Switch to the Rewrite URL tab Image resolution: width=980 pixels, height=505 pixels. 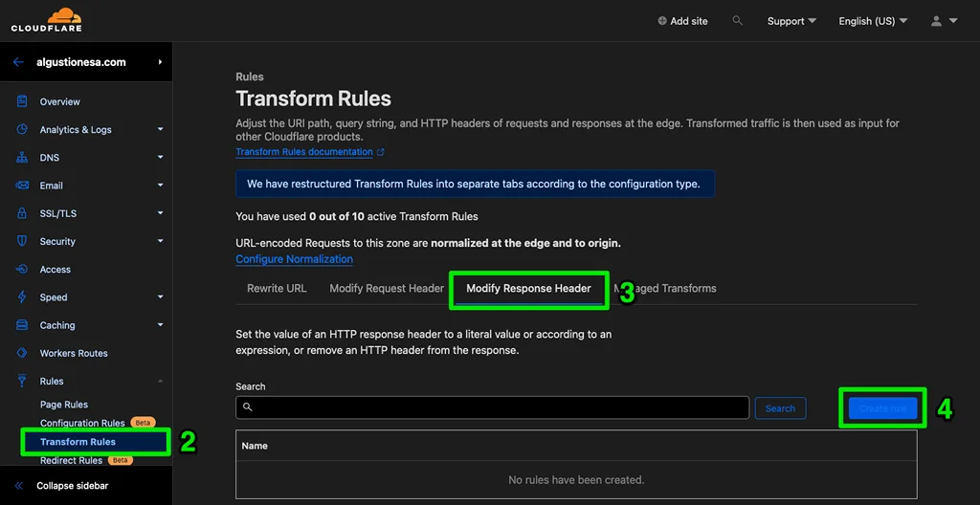point(277,288)
